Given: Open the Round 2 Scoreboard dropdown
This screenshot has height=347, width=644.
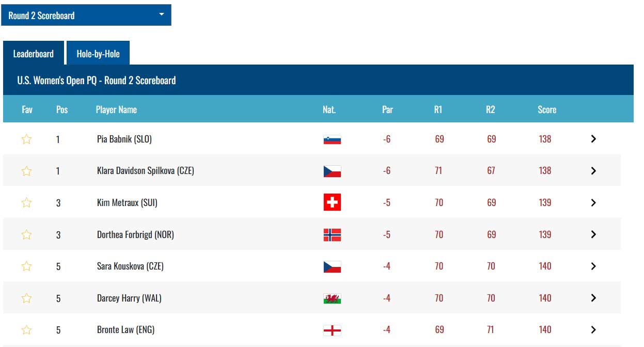Looking at the screenshot, I should coord(86,15).
